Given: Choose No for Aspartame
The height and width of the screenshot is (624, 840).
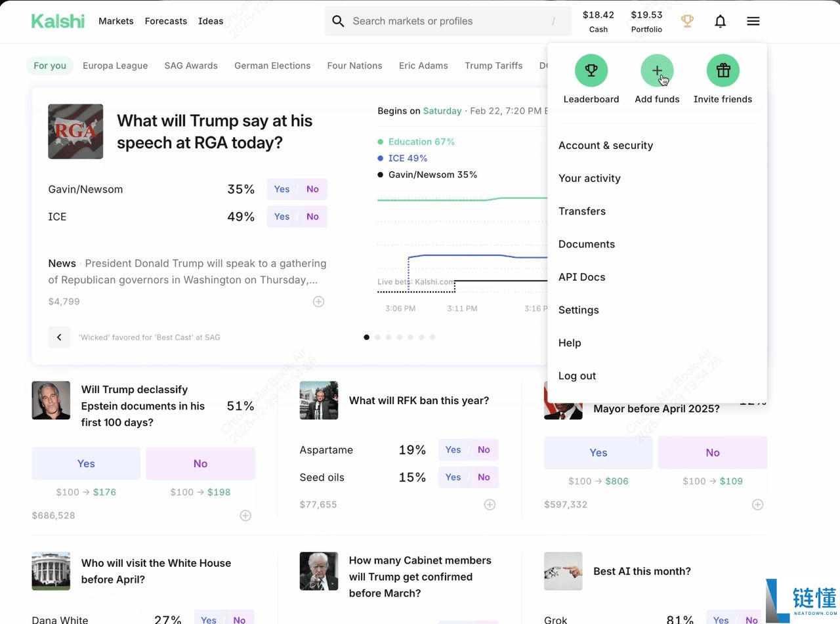Looking at the screenshot, I should (x=484, y=449).
